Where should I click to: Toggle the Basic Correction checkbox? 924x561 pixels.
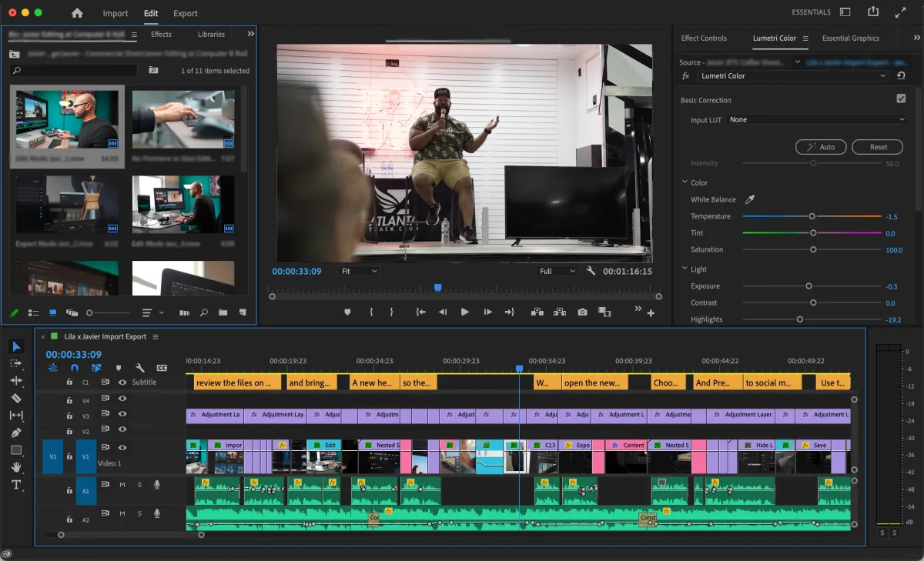(901, 99)
